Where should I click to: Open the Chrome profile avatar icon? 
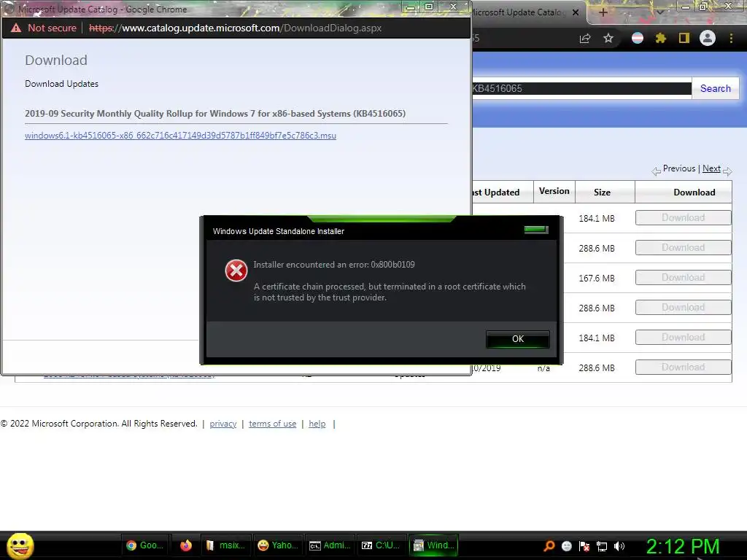[x=708, y=38]
